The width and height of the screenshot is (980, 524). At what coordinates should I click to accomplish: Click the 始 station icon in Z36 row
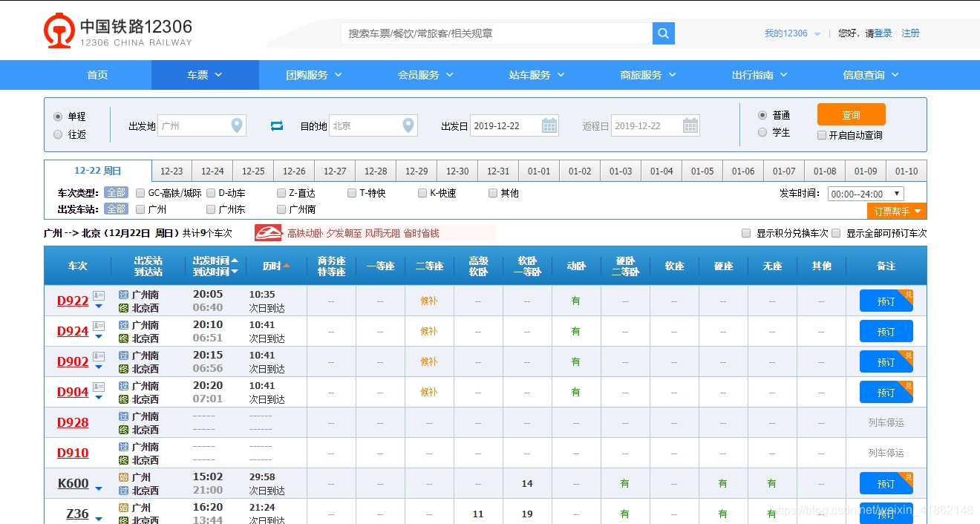pos(123,508)
